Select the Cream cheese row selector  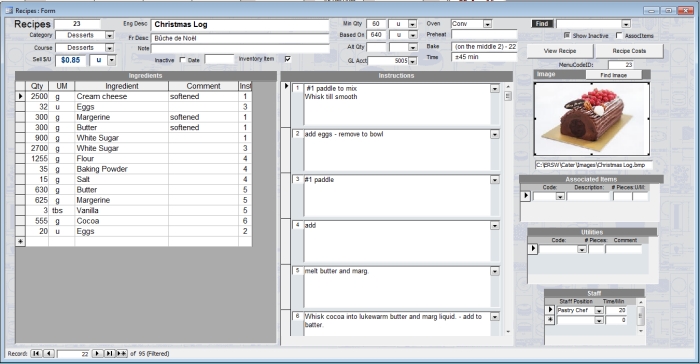click(21, 96)
